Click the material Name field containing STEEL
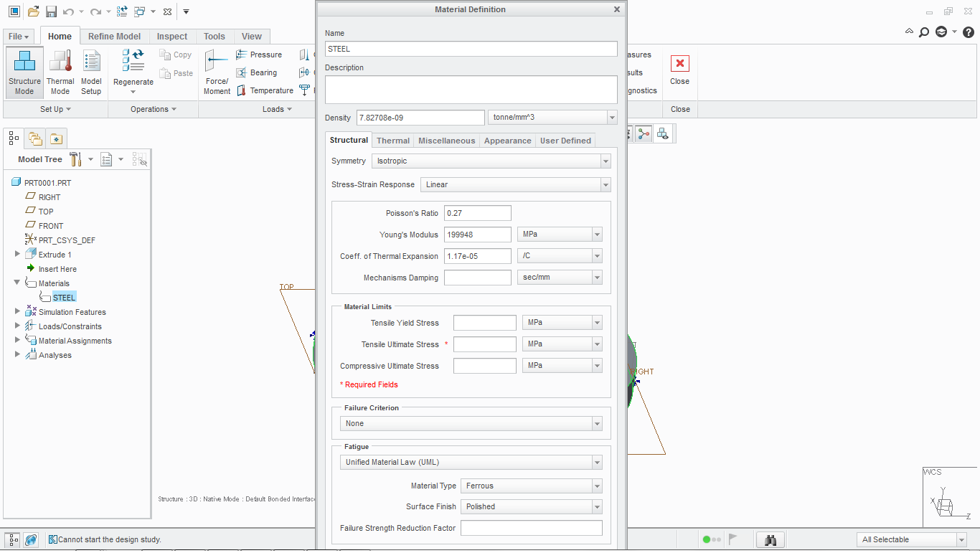Image resolution: width=980 pixels, height=553 pixels. 471,49
